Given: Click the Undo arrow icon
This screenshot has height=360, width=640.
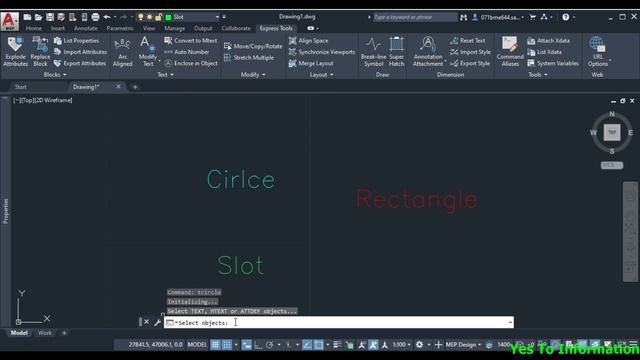Looking at the screenshot, I should [x=107, y=17].
